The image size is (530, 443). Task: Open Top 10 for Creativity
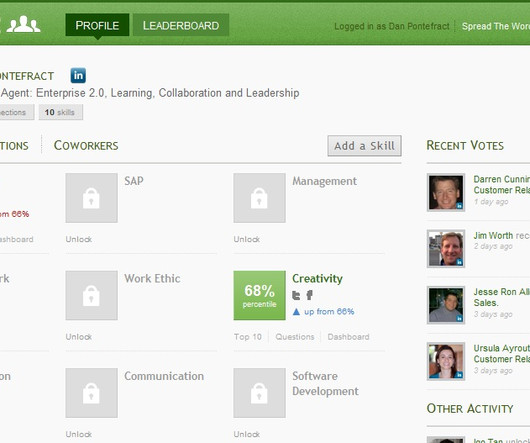248,337
